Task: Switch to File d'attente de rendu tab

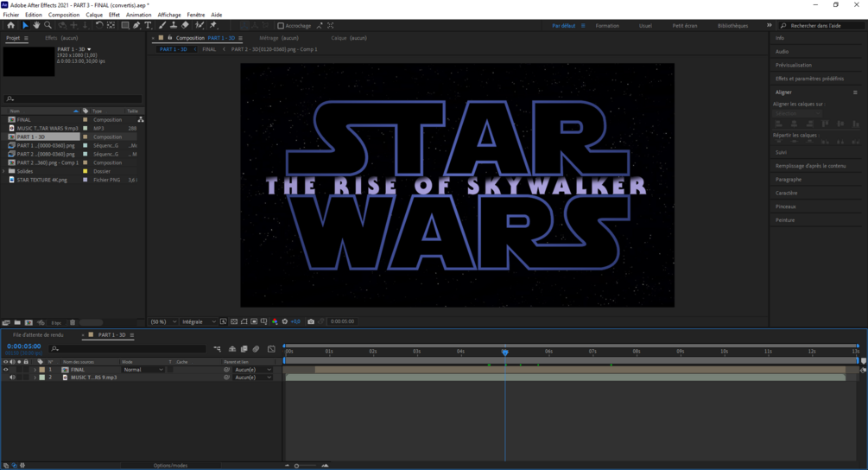Action: pos(38,335)
